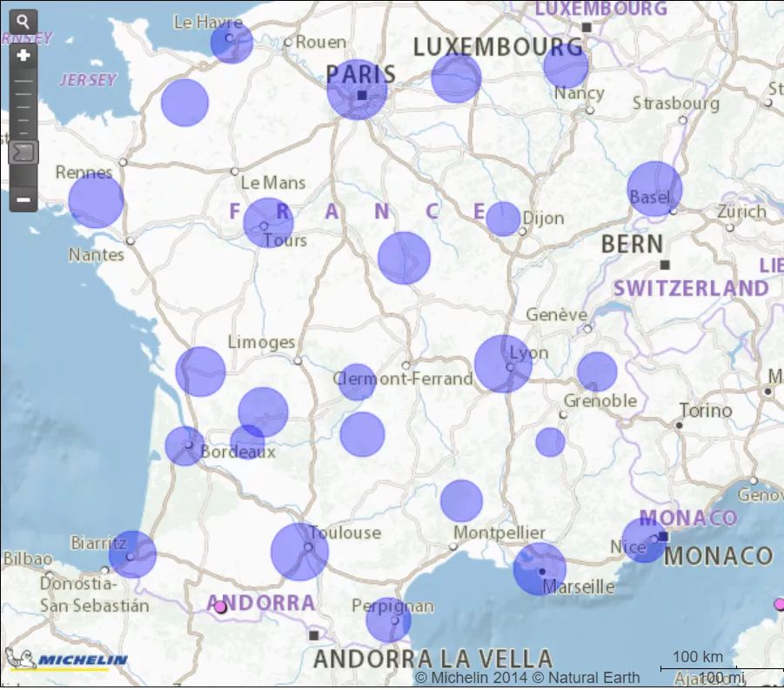Click the small circle south of Grenoble
The width and height of the screenshot is (784, 690).
point(550,442)
